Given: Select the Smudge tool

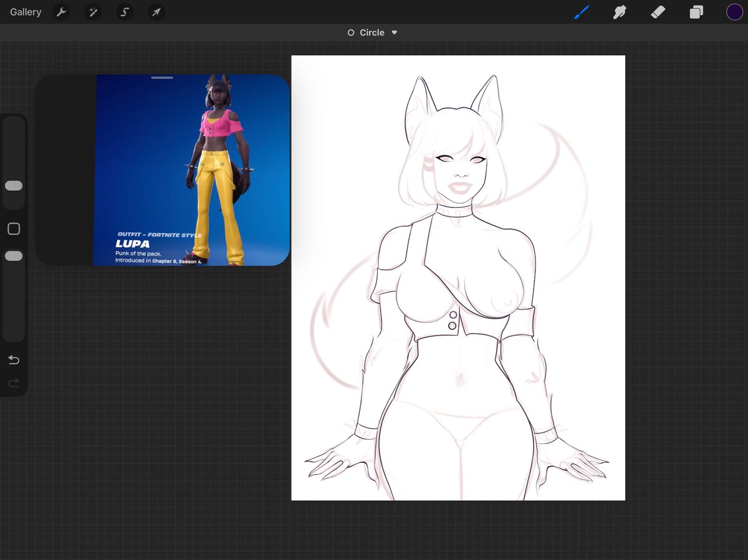Looking at the screenshot, I should tap(620, 12).
